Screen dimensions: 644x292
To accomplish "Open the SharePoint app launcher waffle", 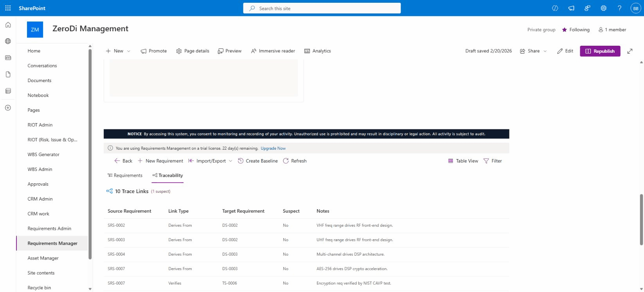I will [x=8, y=8].
